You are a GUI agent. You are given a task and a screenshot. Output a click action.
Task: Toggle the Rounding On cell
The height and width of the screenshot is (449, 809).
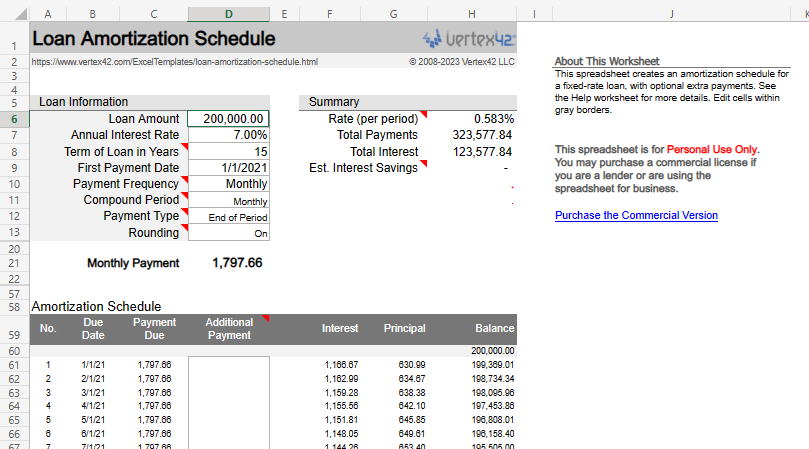pos(228,233)
